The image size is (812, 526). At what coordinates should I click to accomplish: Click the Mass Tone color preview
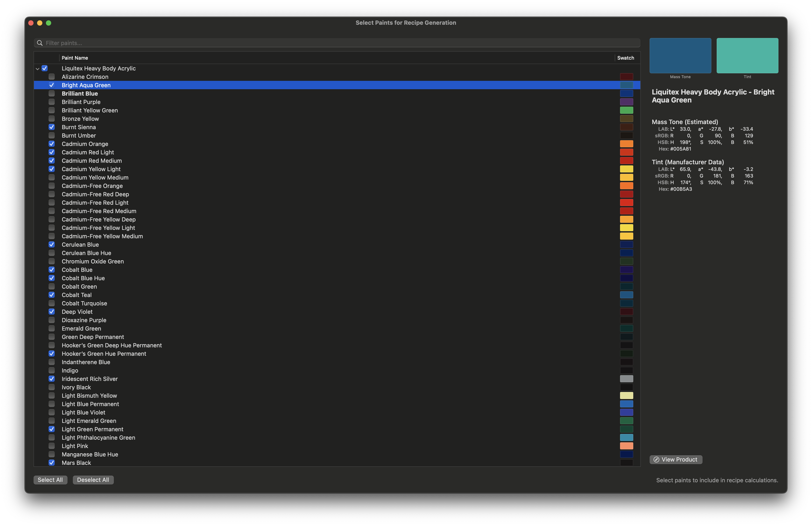point(680,56)
